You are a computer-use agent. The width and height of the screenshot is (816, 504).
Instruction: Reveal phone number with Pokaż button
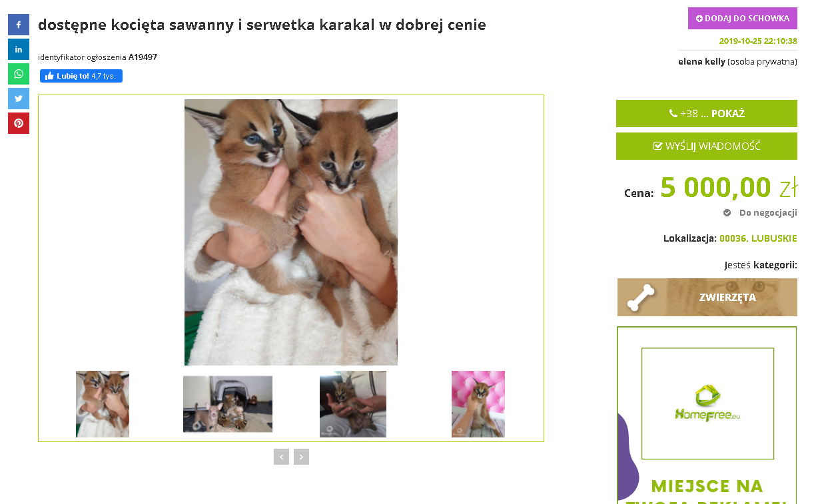pos(707,113)
